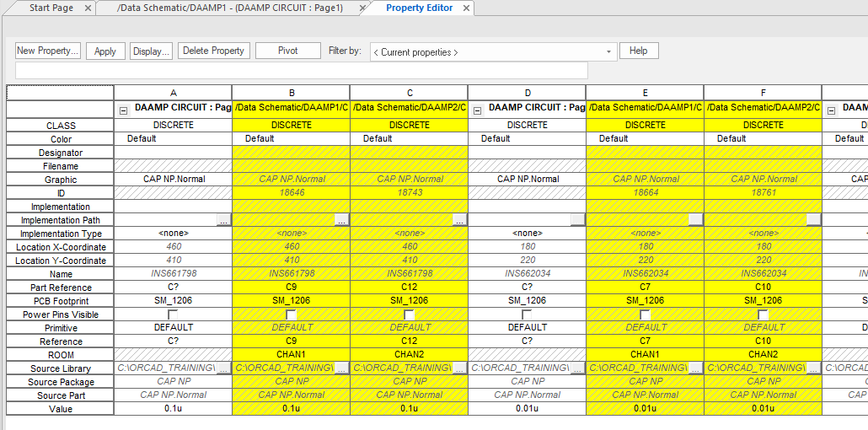Click the Display button
The width and height of the screenshot is (868, 430).
(x=151, y=51)
